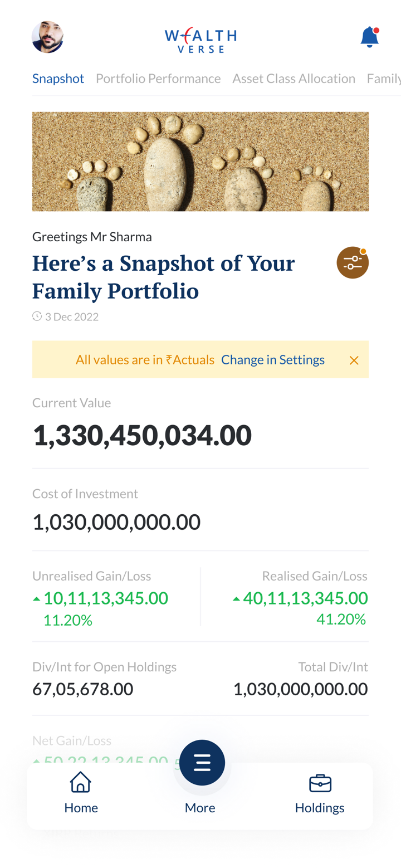Tap the Unrealised Gain/Loss amount
401x868 pixels.
coord(105,598)
